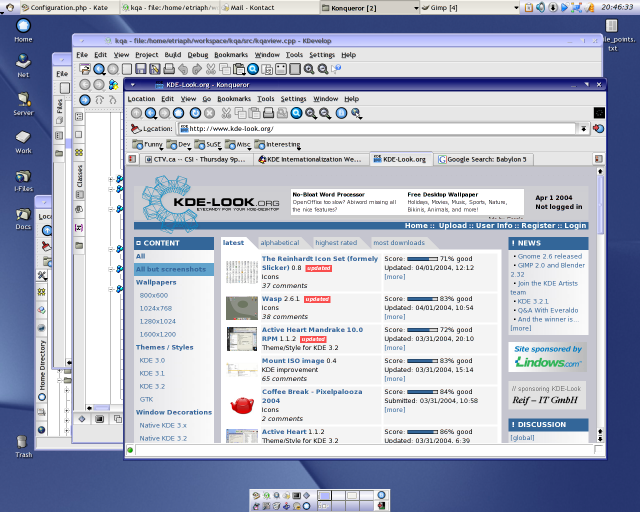Open the location history dropdown arrow

tap(584, 129)
